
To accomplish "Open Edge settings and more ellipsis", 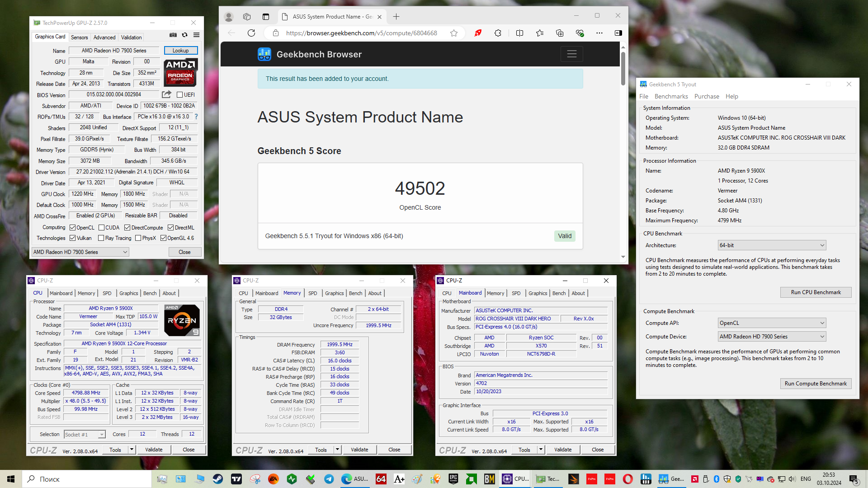I will click(x=599, y=33).
